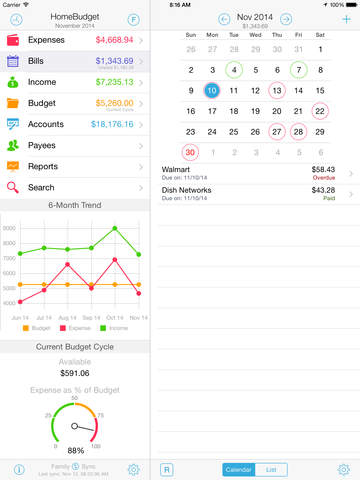Select November 28 on the calendar

pyautogui.click(x=299, y=132)
